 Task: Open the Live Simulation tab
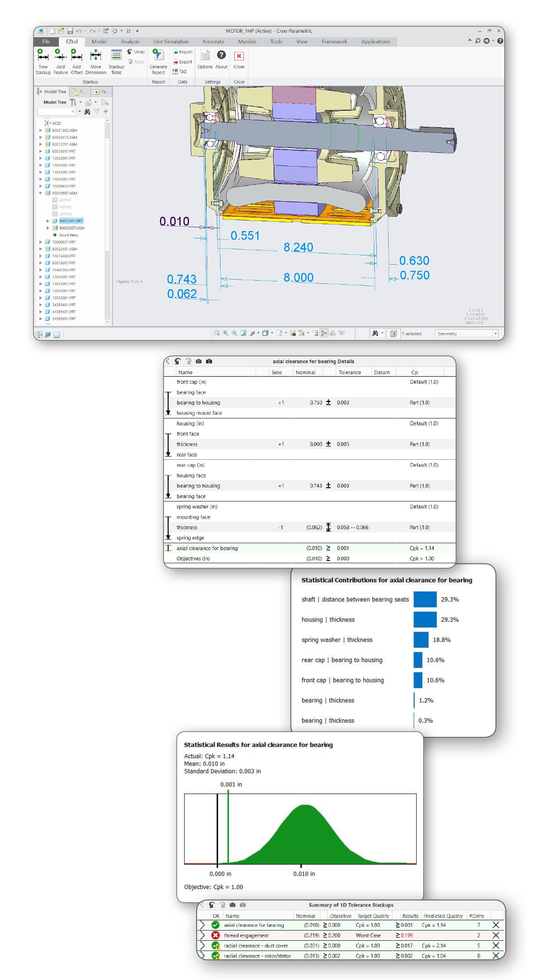coord(171,42)
